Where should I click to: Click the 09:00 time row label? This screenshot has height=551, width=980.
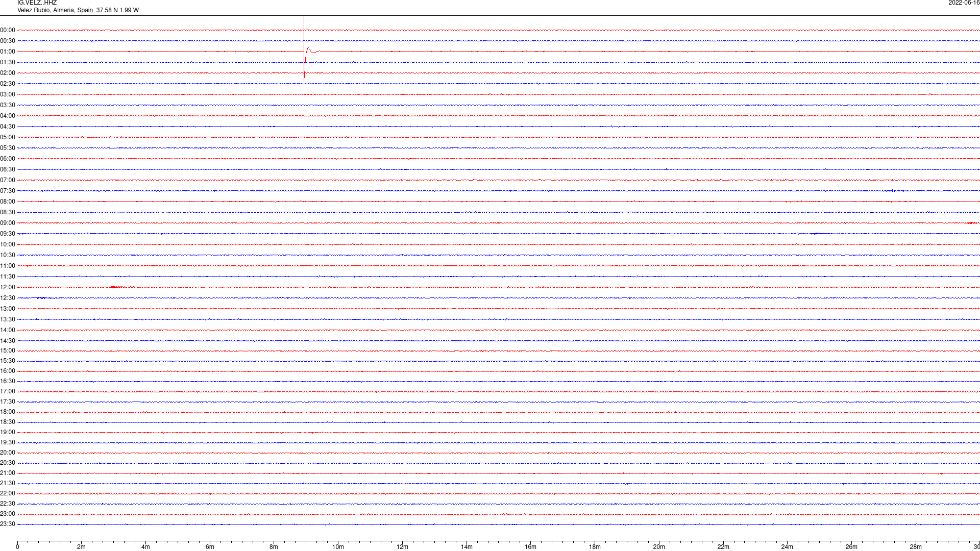coord(8,223)
